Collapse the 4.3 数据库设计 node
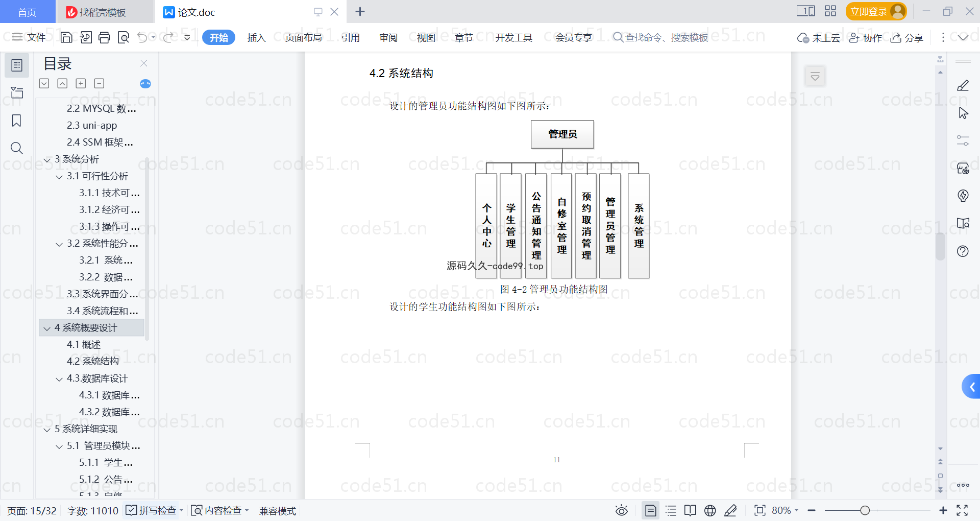 pos(59,379)
